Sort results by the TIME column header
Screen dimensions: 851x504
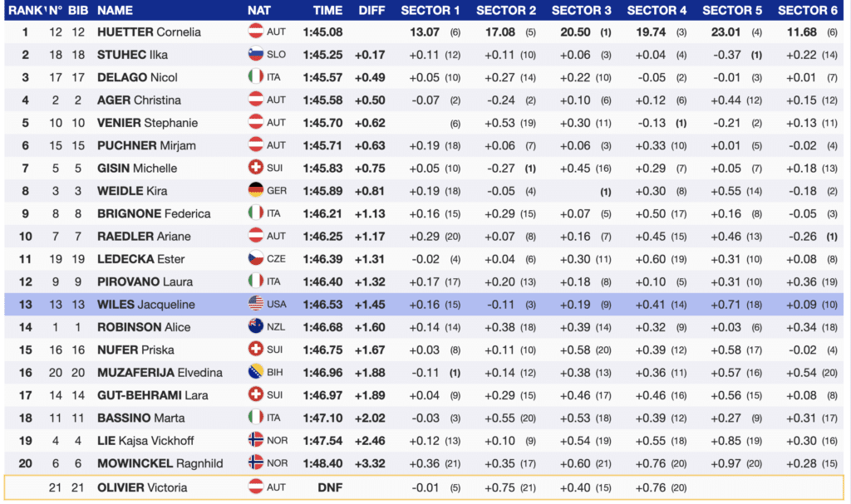click(327, 10)
